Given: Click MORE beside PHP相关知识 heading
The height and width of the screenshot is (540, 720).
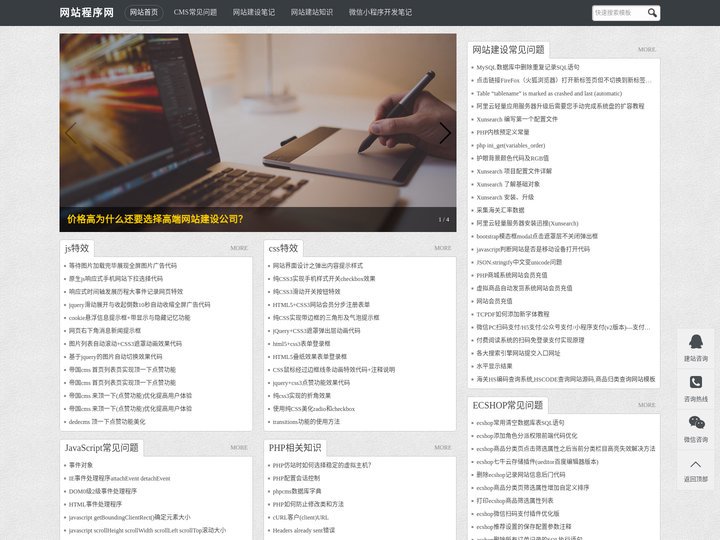Looking at the screenshot, I should (x=443, y=447).
